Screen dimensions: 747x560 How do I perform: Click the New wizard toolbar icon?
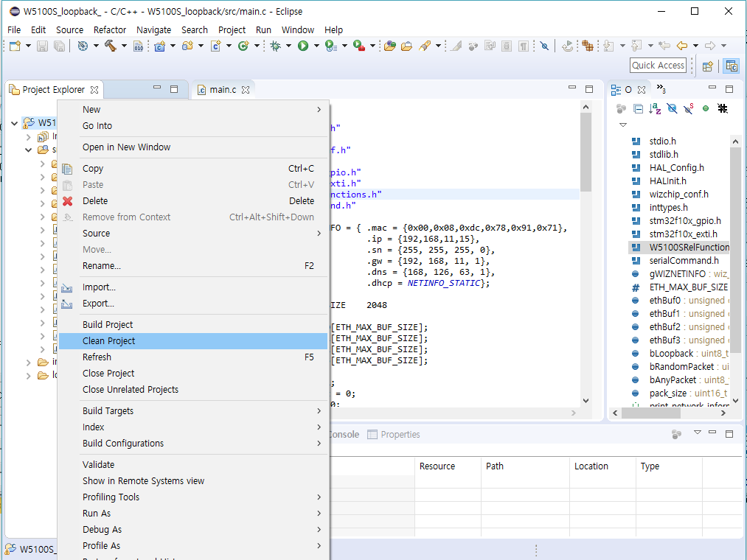click(15, 46)
